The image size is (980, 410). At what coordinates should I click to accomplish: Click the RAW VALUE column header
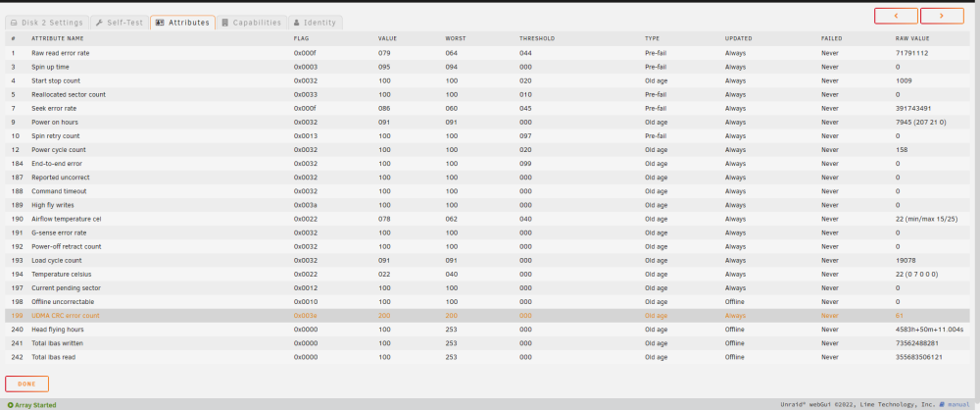[x=911, y=39]
